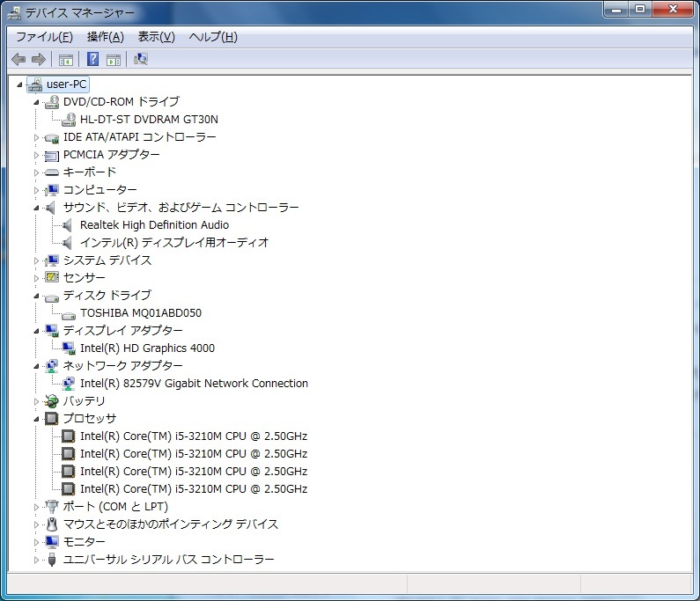This screenshot has width=700, height=601.
Task: Click the DVD/CD-ROM ドライブ category icon
Action: pyautogui.click(x=52, y=102)
